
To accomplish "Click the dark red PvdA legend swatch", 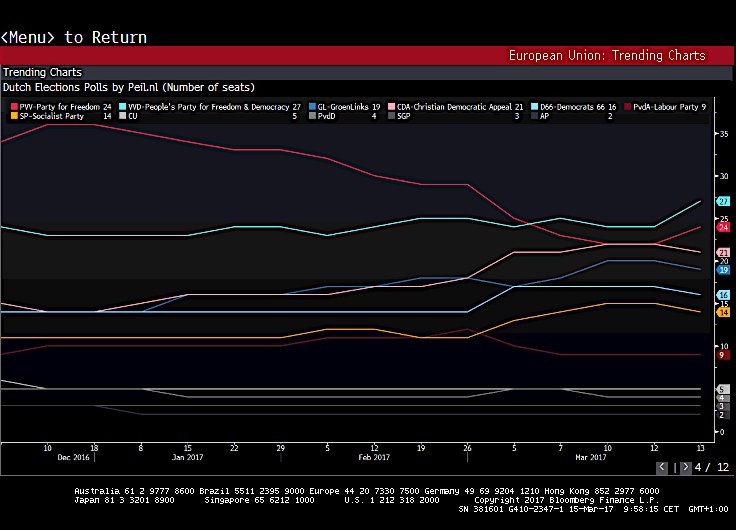I will tap(627, 107).
